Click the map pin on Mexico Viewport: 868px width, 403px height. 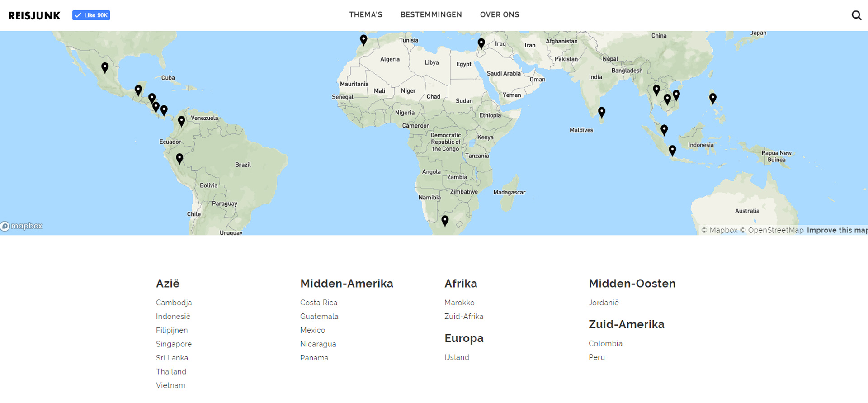[x=105, y=67]
